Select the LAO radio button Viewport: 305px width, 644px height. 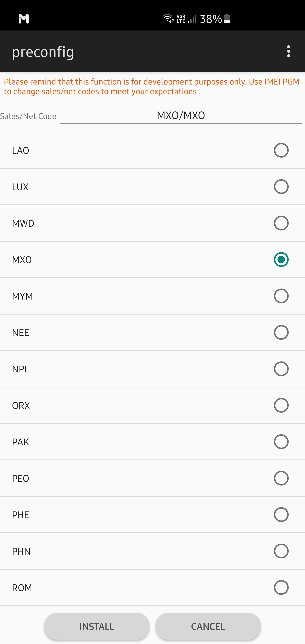pos(281,150)
